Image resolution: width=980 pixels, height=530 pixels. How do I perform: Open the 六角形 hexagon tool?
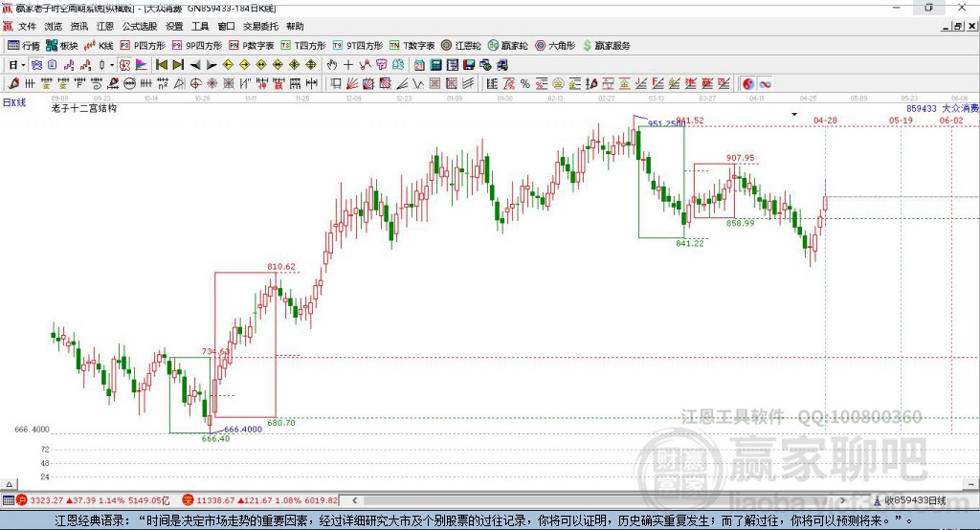[555, 46]
